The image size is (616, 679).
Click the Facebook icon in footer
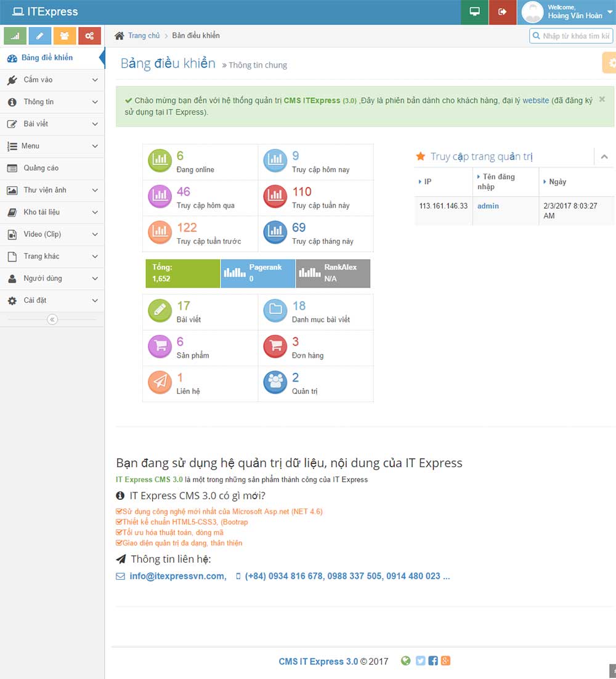[x=433, y=661]
